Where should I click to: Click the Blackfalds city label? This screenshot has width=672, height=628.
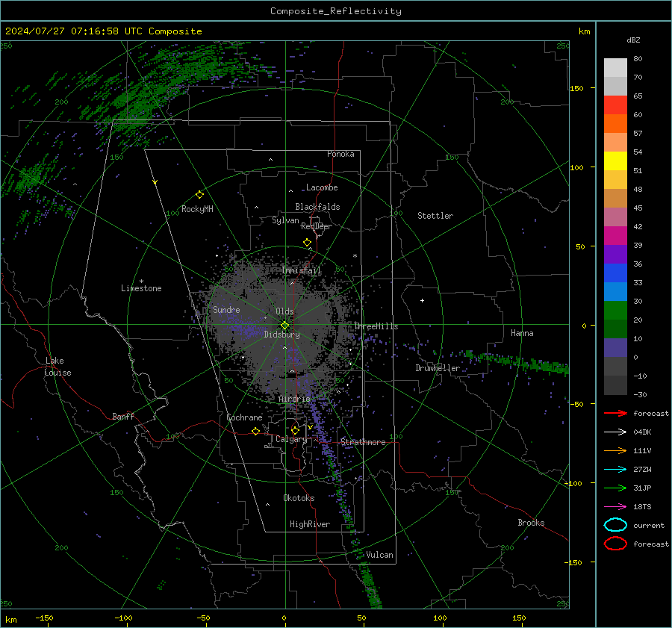(x=317, y=207)
